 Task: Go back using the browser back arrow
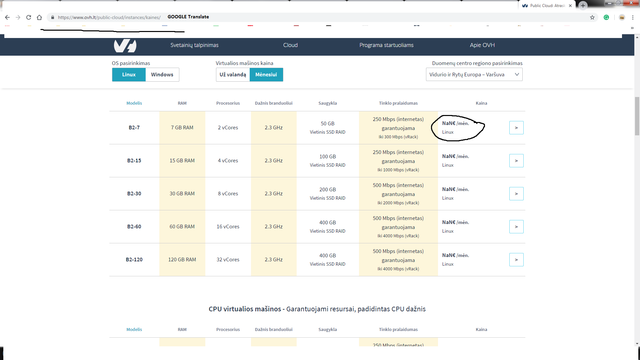[7, 17]
